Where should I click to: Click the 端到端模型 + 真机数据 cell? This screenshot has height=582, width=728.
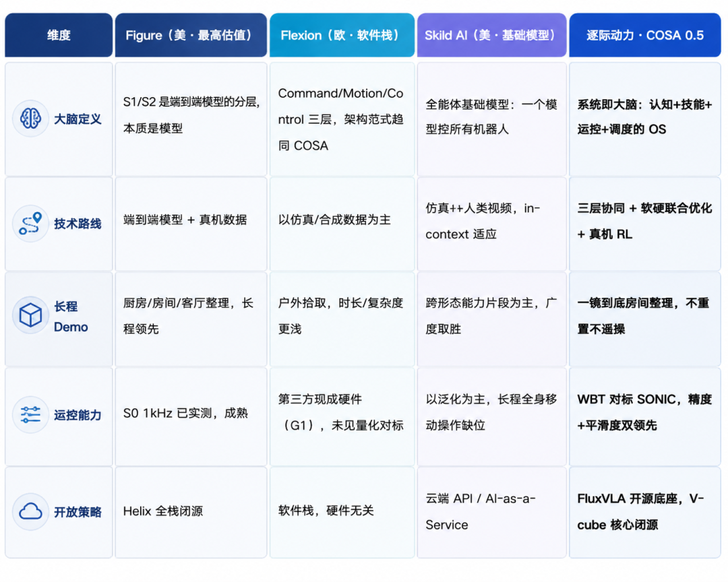[x=191, y=224]
